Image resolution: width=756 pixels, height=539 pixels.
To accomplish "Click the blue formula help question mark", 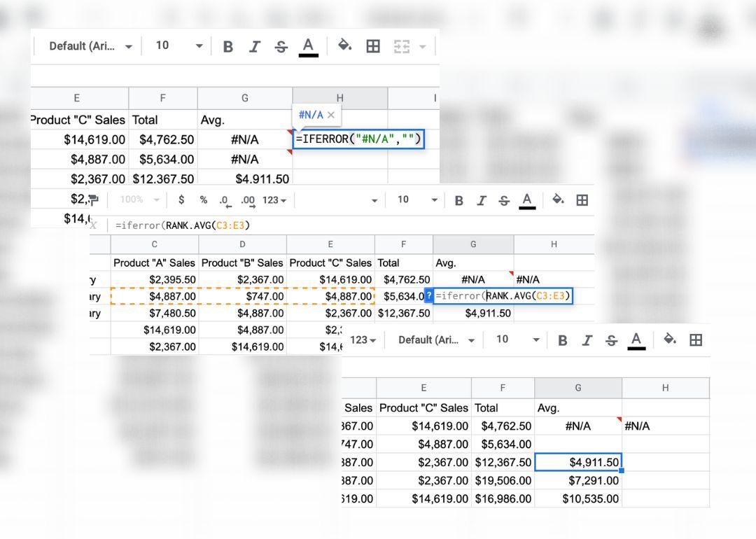I will click(429, 296).
